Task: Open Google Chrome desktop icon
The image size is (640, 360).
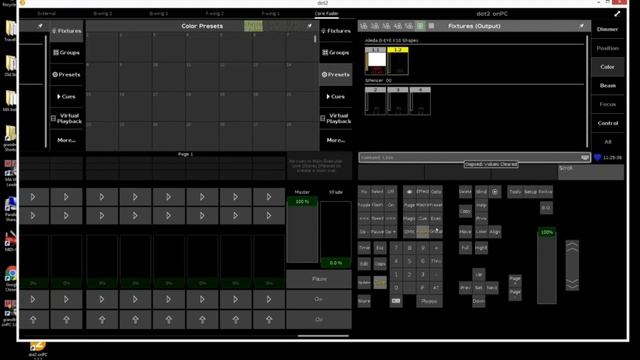Action: (11, 278)
